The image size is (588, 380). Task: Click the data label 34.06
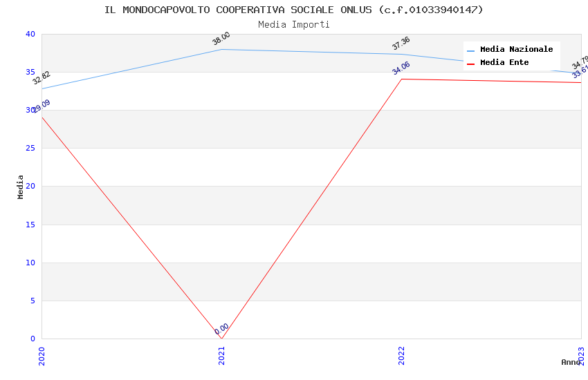coord(401,68)
